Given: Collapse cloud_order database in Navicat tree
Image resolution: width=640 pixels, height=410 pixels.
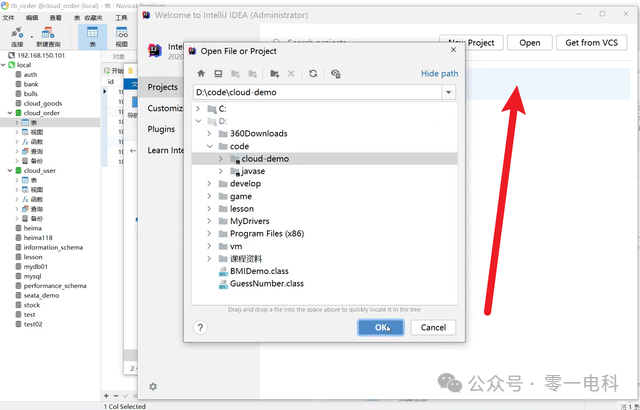Looking at the screenshot, I should [10, 113].
